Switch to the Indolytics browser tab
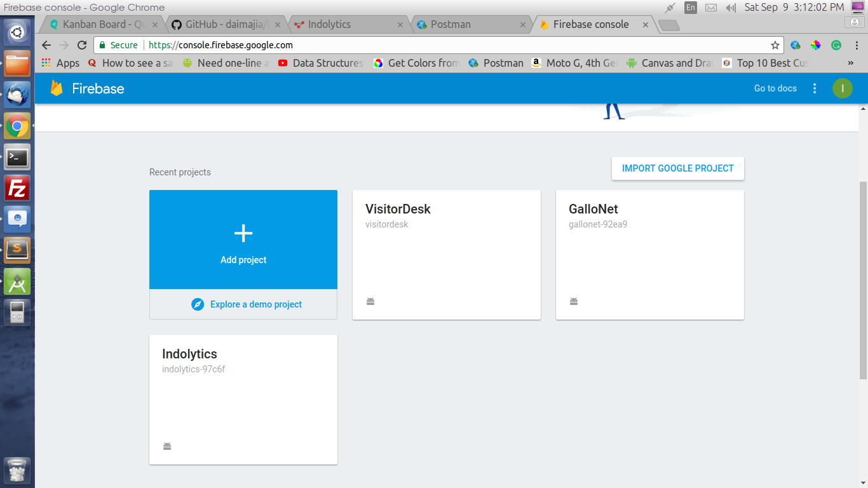868x488 pixels. tap(349, 24)
